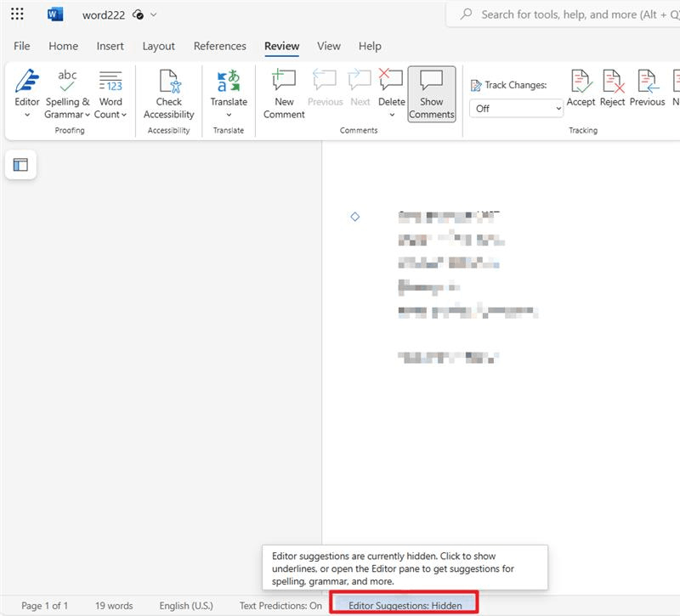The image size is (680, 616).
Task: Add a New Comment
Action: tap(284, 94)
